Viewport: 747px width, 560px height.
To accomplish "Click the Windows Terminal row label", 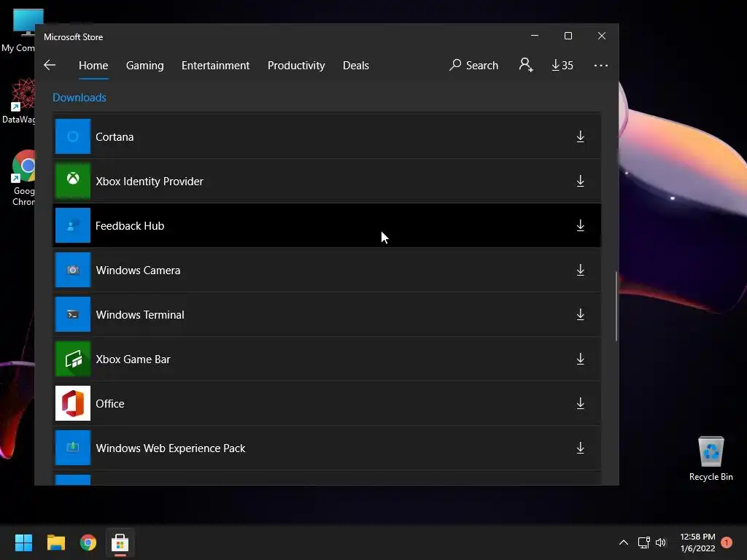I will 140,315.
